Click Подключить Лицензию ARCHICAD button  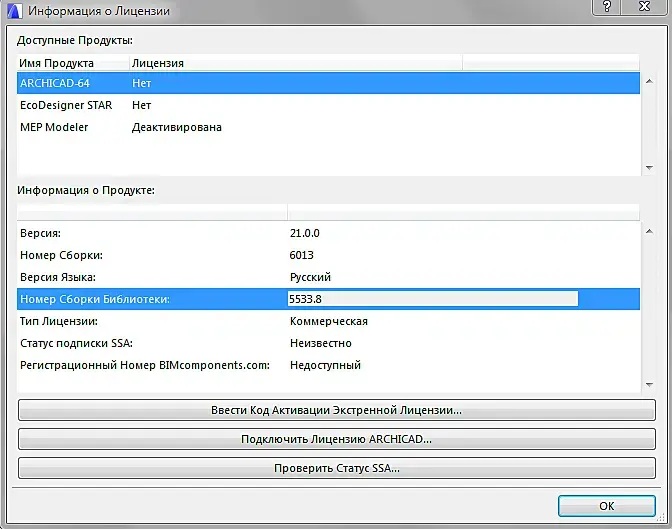337,439
